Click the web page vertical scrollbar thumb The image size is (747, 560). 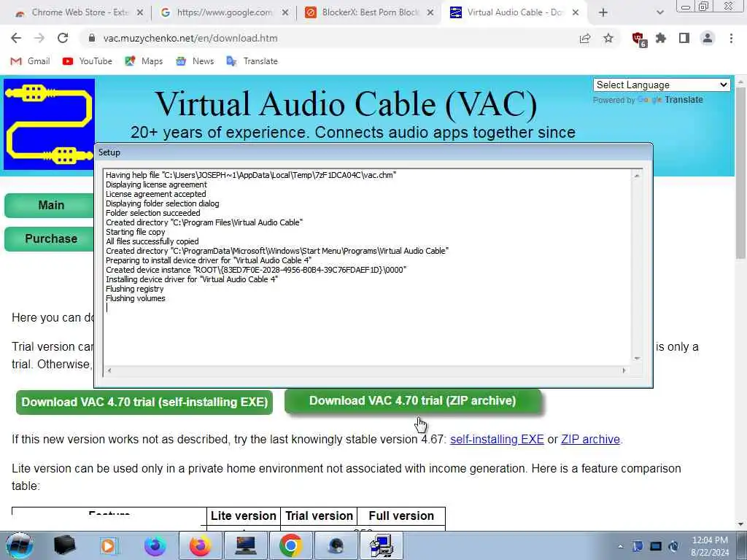(x=740, y=174)
